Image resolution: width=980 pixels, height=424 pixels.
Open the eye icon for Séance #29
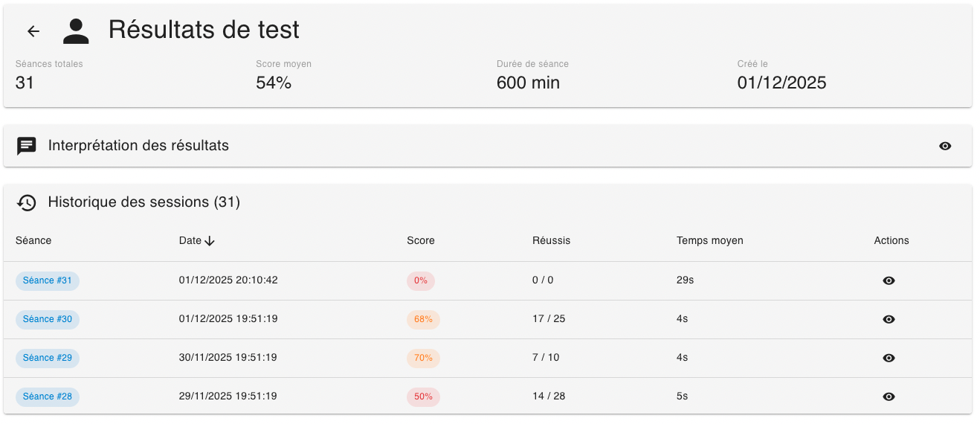889,358
